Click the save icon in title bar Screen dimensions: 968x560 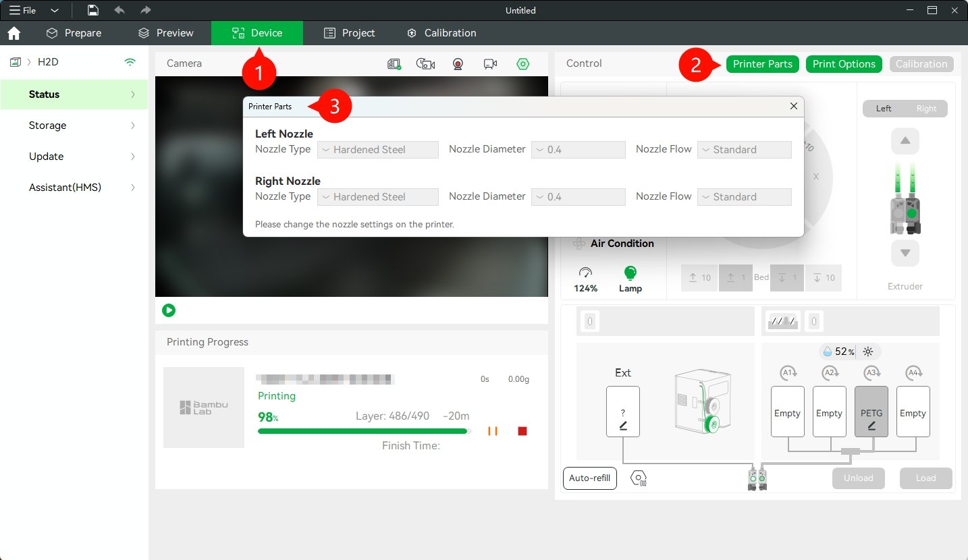tap(93, 10)
